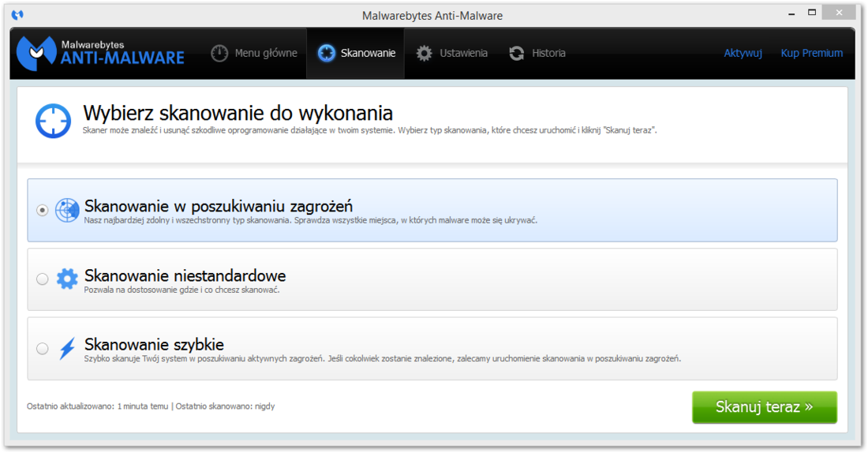Click the Malwarebytes Anti-Malware logo in header
Screen dimensions: 868x453
click(100, 53)
